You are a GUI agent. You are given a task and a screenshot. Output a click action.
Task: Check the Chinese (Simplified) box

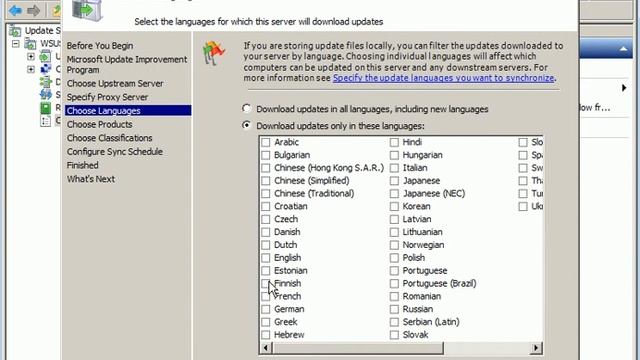pyautogui.click(x=266, y=180)
